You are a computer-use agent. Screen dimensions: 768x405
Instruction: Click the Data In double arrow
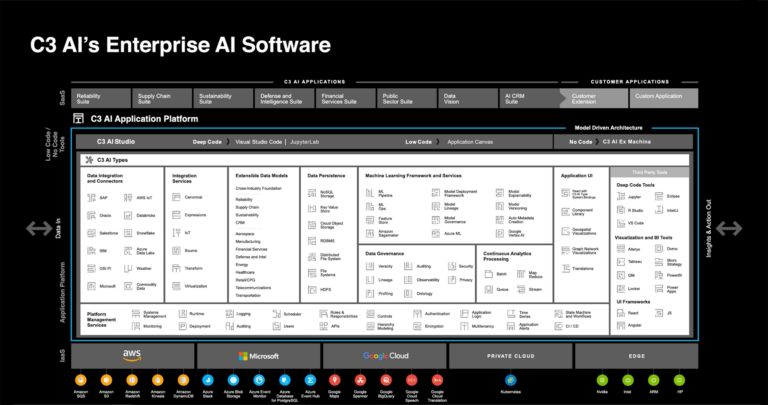[x=39, y=229]
